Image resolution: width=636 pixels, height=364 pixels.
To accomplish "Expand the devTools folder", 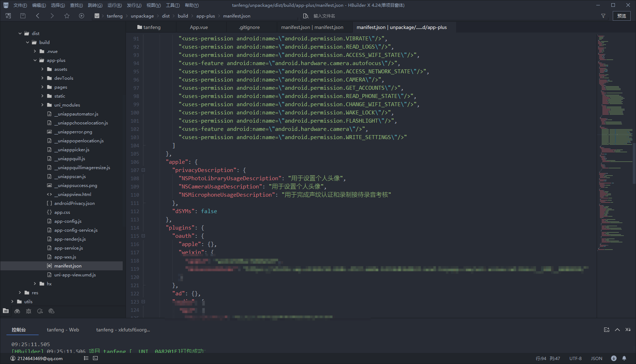I will 42,78.
